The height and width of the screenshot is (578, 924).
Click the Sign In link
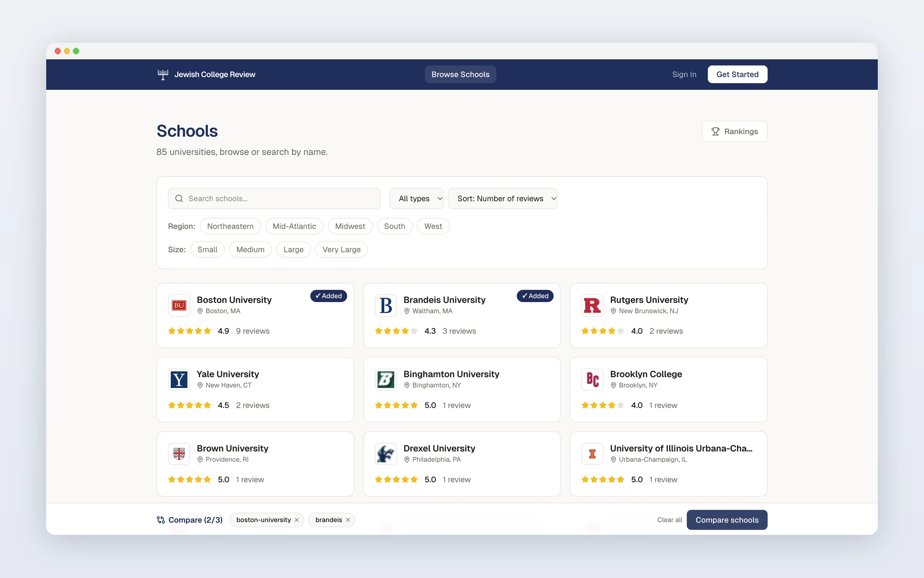point(684,74)
